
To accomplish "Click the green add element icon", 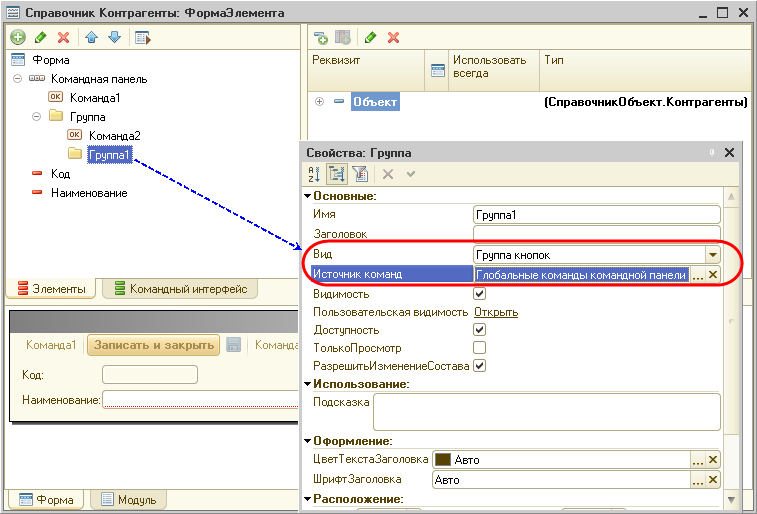I will [18, 38].
